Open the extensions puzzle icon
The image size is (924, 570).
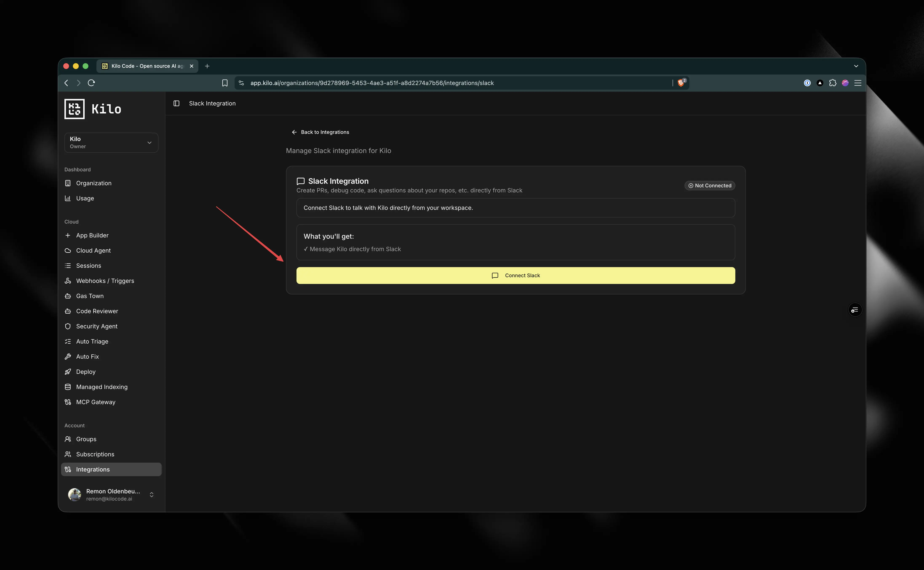(833, 83)
